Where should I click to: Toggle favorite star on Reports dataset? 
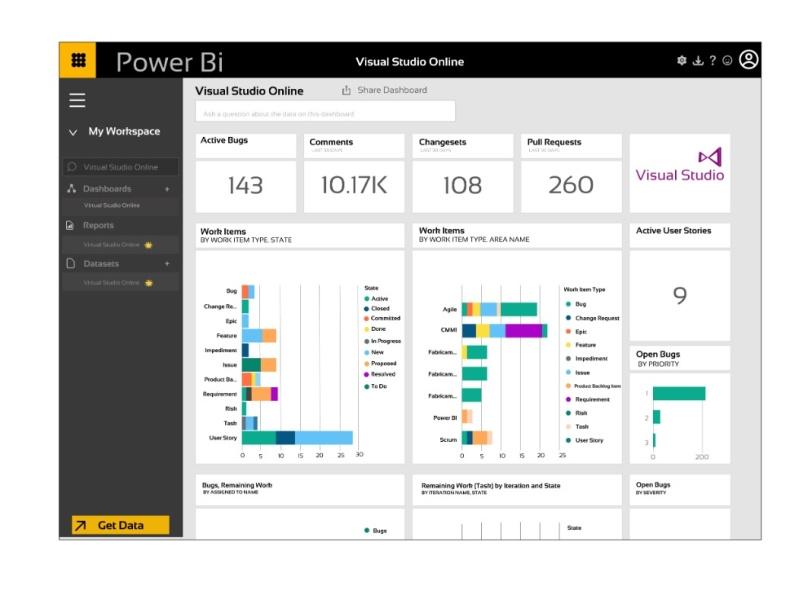pyautogui.click(x=147, y=243)
